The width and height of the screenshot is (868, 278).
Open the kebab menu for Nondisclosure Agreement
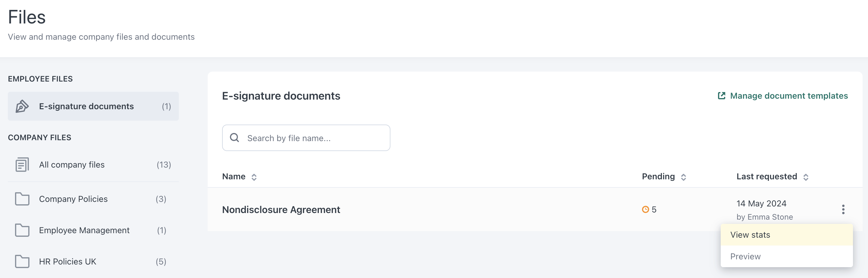(x=843, y=209)
